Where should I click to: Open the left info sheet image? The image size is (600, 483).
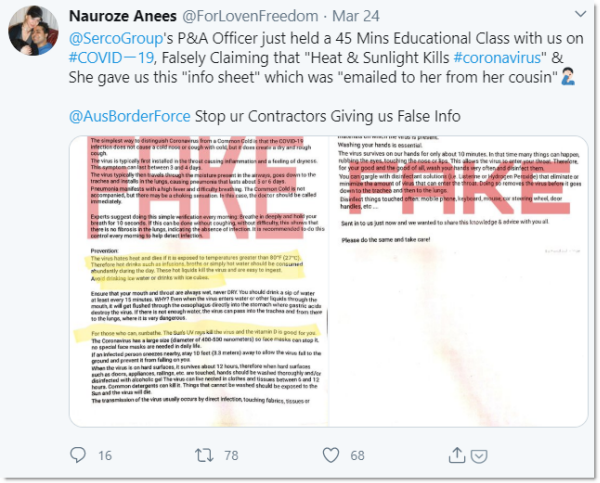(x=199, y=281)
